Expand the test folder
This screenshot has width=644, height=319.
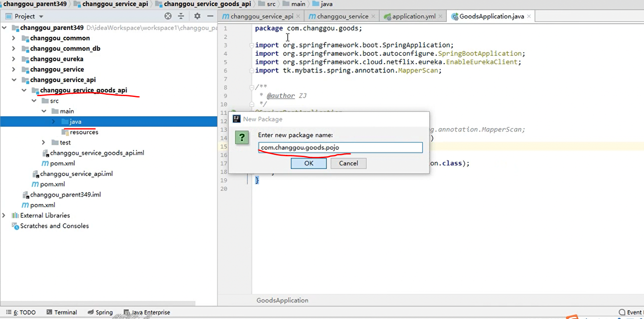(43, 143)
